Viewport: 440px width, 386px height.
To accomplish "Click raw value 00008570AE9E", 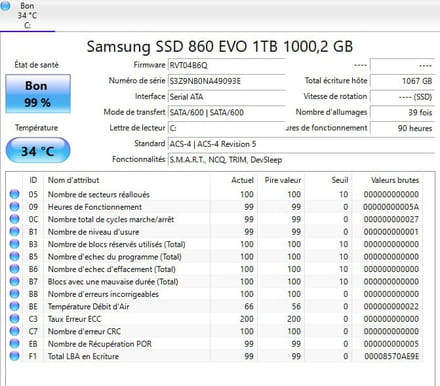I will click(392, 356).
